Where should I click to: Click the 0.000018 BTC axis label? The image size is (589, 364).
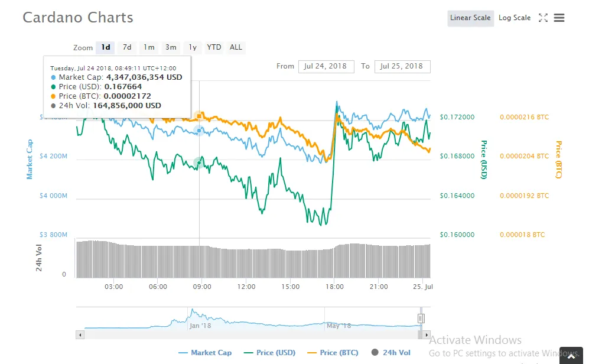pos(522,235)
